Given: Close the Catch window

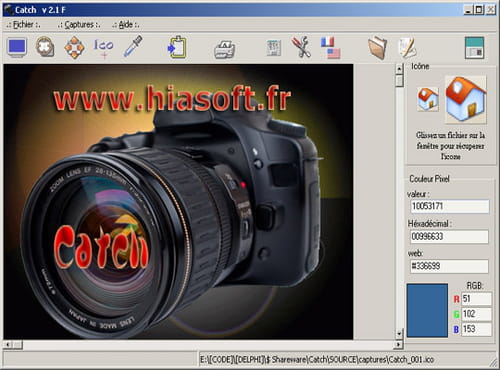Looking at the screenshot, I should (x=491, y=10).
